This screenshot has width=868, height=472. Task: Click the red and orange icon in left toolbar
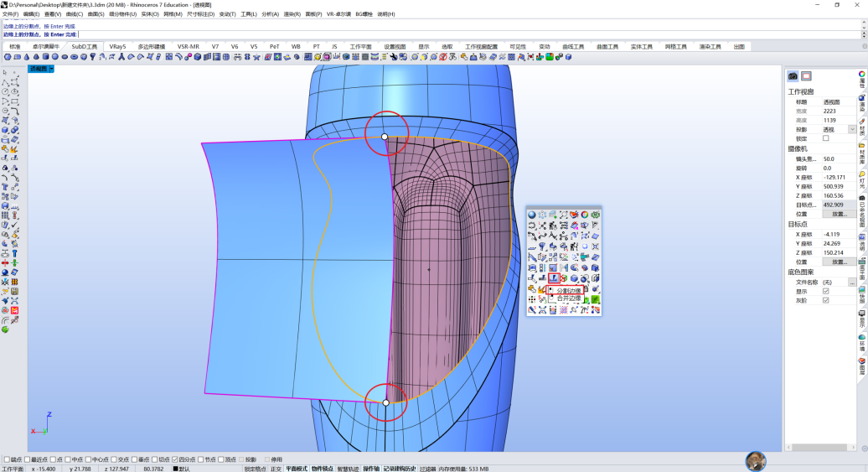(x=14, y=310)
